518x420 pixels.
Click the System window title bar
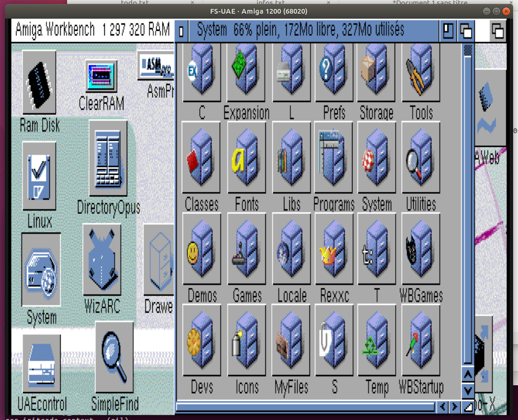tap(314, 31)
